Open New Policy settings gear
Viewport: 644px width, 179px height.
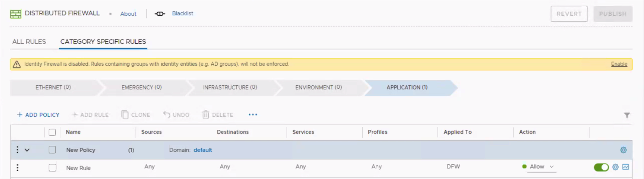[623, 150]
